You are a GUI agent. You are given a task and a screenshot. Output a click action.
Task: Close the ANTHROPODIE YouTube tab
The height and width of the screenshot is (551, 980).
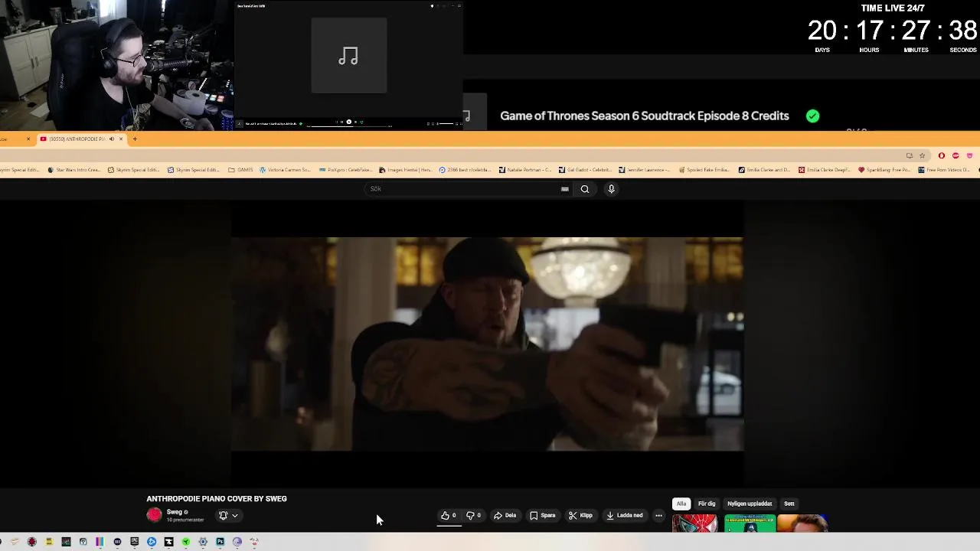click(x=121, y=139)
